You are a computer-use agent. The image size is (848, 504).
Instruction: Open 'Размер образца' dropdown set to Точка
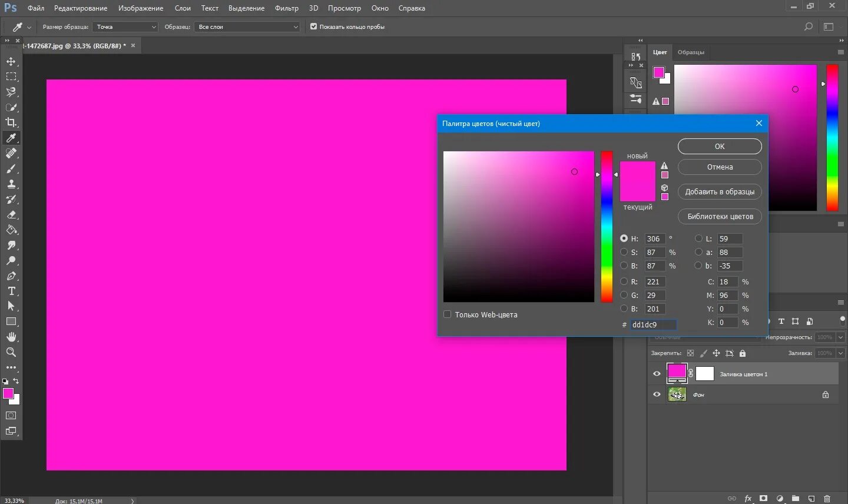pyautogui.click(x=125, y=26)
